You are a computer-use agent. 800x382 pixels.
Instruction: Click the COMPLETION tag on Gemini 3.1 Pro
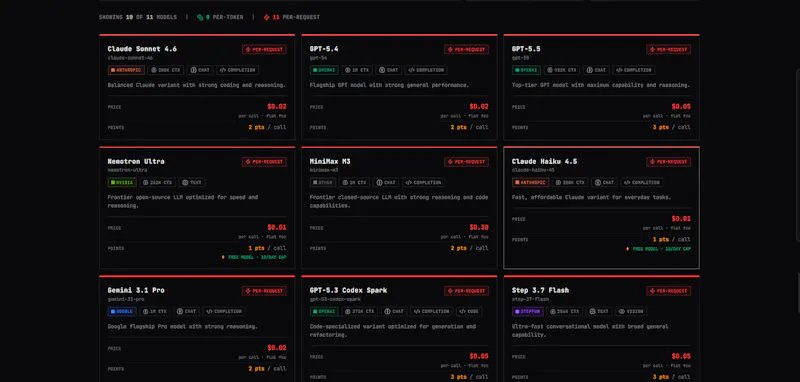pos(223,311)
